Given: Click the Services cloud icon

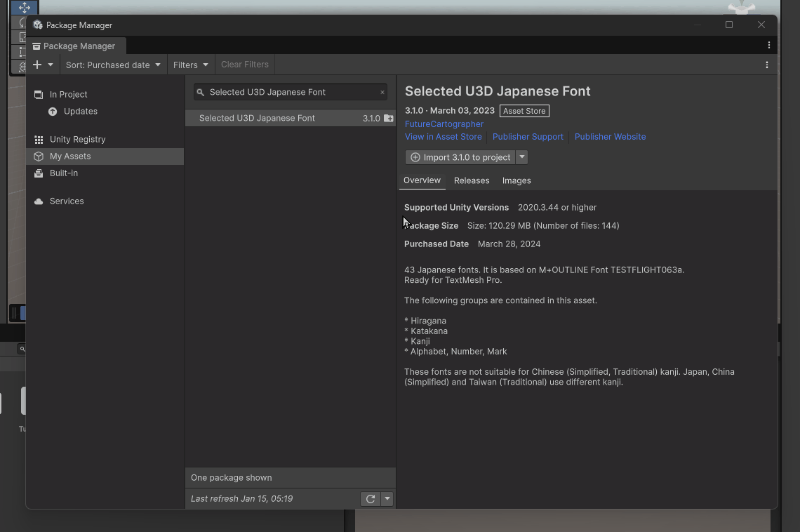Looking at the screenshot, I should [39, 201].
